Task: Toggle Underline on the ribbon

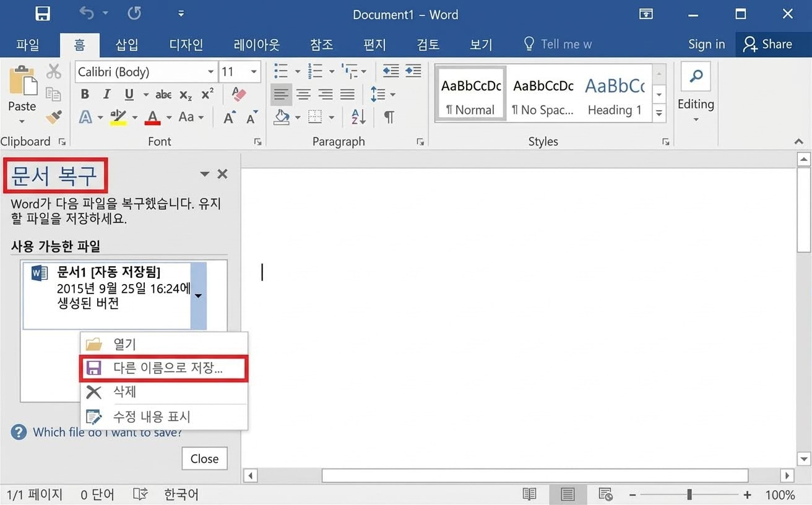Action: coord(129,93)
